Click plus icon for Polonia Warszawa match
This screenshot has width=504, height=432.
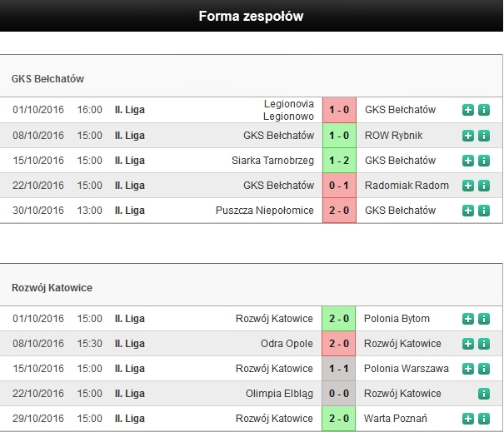coord(468,369)
